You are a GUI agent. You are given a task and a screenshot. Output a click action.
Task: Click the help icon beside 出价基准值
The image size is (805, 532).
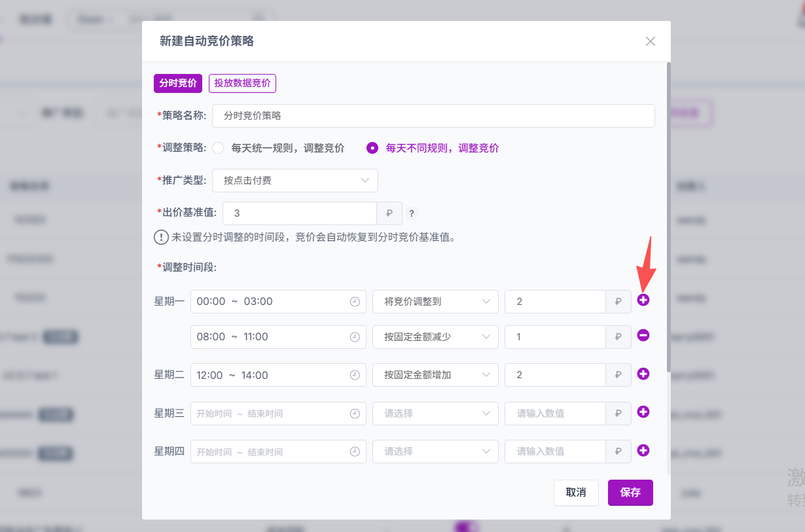click(412, 213)
